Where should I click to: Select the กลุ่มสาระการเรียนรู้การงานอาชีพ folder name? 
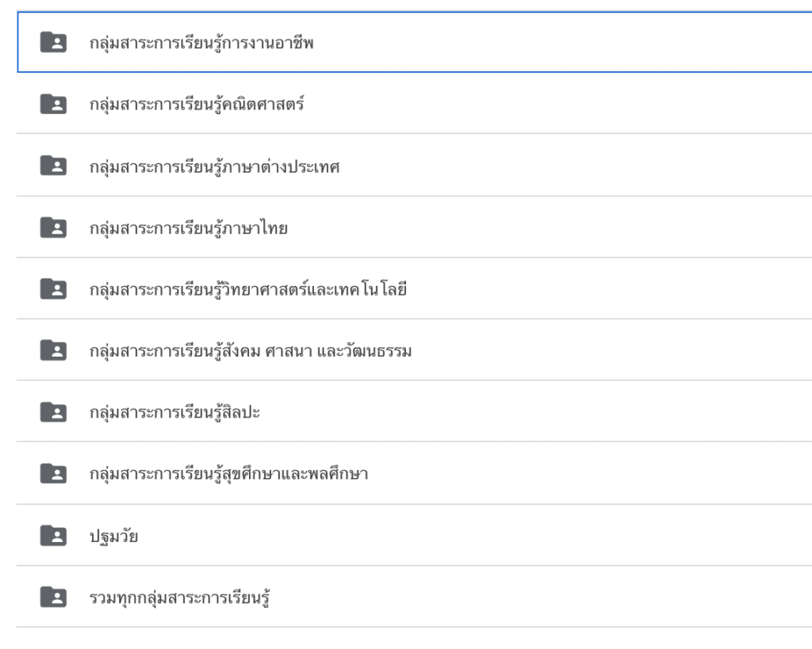tap(201, 42)
